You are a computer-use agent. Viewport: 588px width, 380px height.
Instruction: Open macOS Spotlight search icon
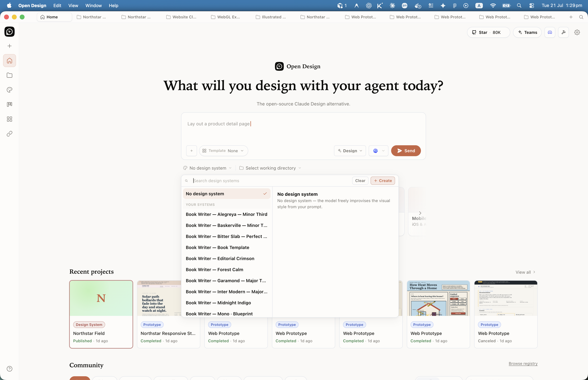click(519, 5)
